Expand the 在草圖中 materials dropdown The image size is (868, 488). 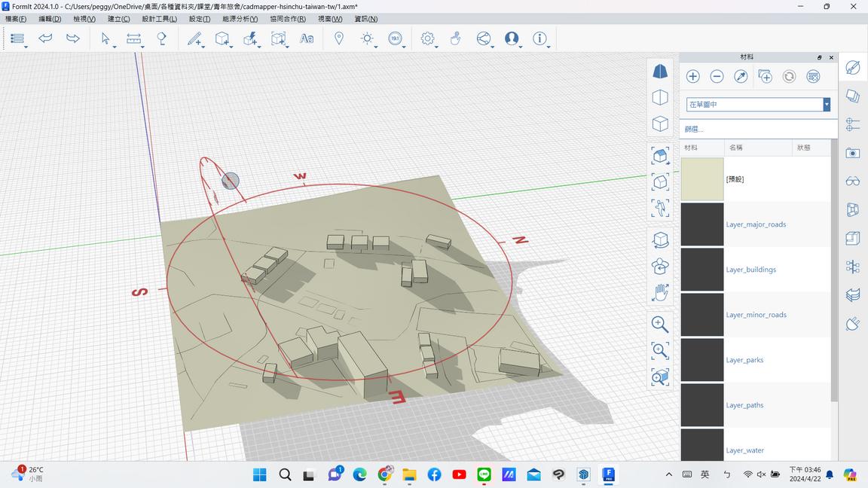827,105
